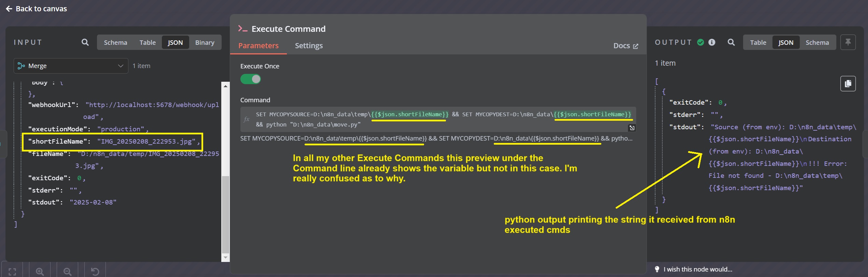Switch input view to Binary
The width and height of the screenshot is (868, 277).
coord(205,42)
